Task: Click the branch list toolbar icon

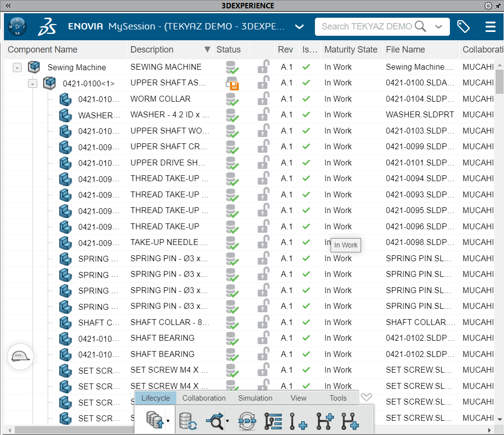Action: click(273, 421)
